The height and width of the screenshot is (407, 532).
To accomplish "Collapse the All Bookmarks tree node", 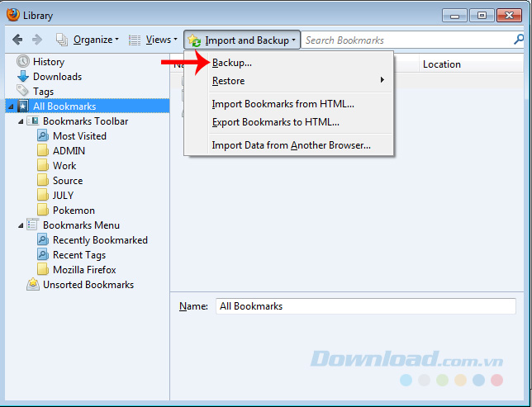I will 12,106.
